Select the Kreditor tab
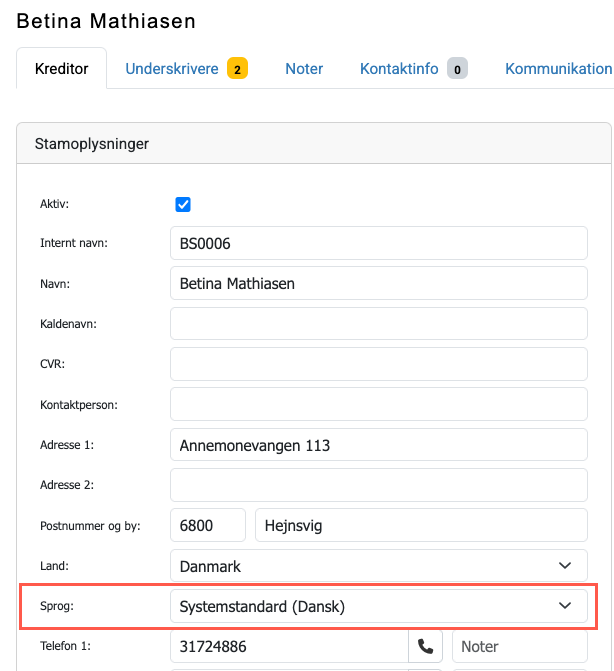 click(x=62, y=68)
